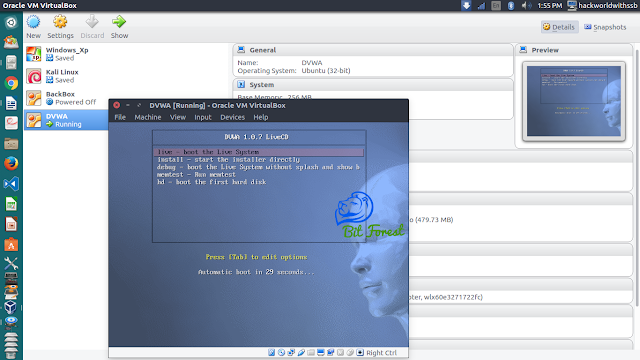640x360 pixels.
Task: Open the Machine menu in DVWA window
Action: (x=148, y=117)
